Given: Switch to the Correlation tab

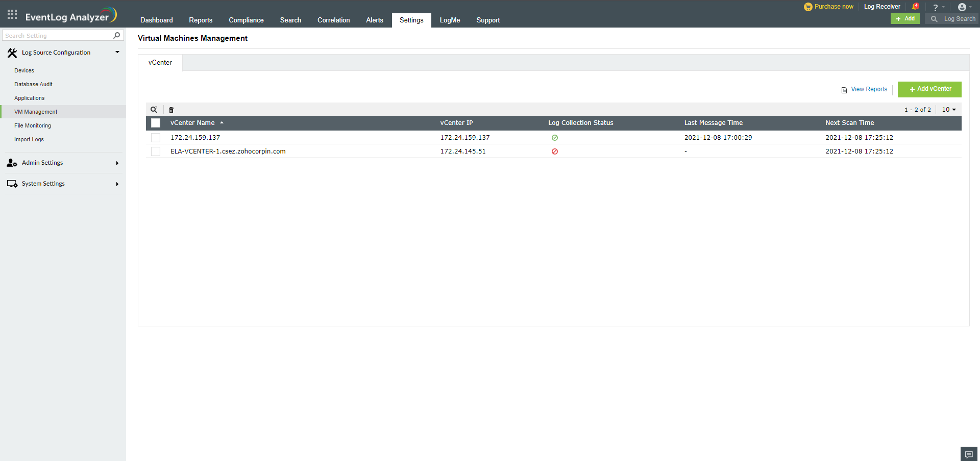Looking at the screenshot, I should coord(333,20).
